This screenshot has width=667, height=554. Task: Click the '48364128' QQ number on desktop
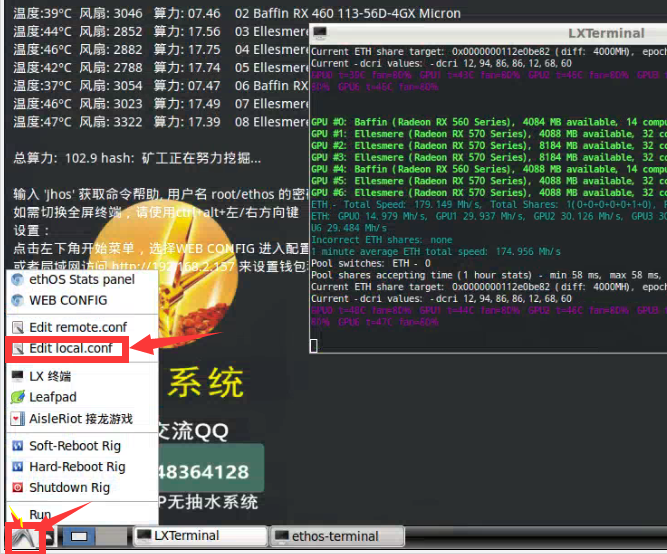pyautogui.click(x=203, y=472)
